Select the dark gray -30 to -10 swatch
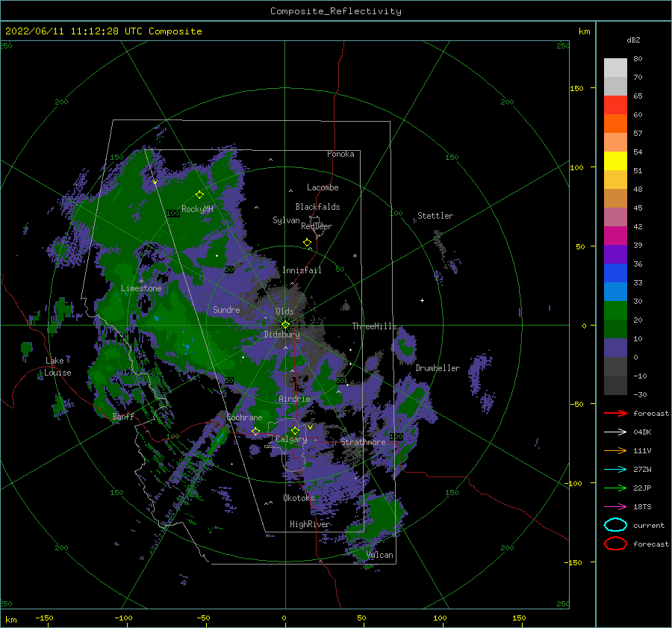The height and width of the screenshot is (628, 672). 615,385
